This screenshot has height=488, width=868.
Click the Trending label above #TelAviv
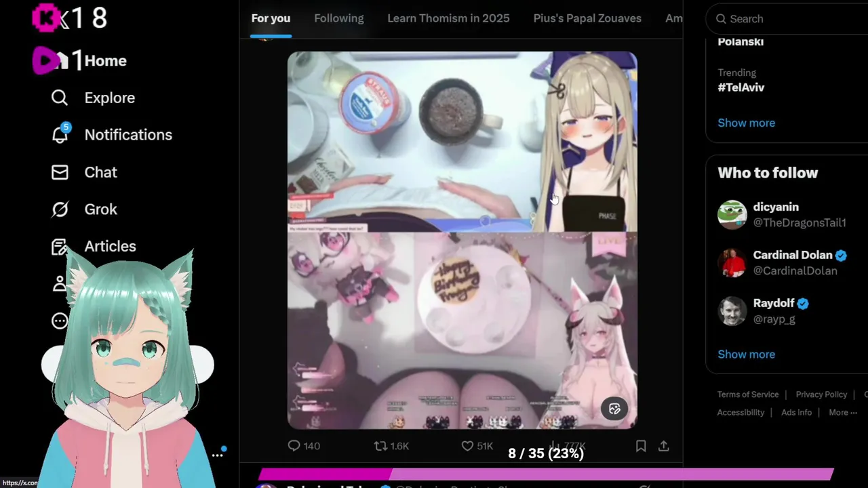tap(736, 73)
